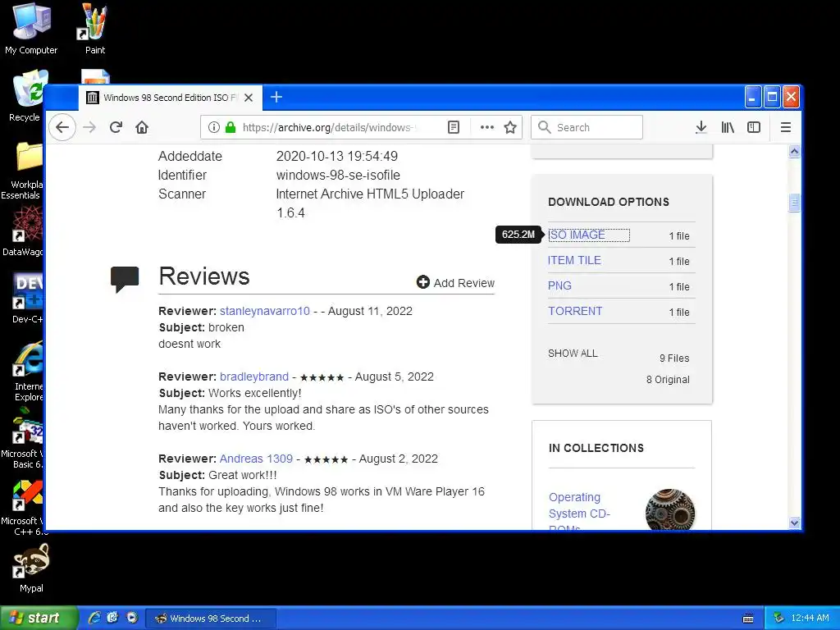Click the page scrollbar up arrow

[794, 152]
